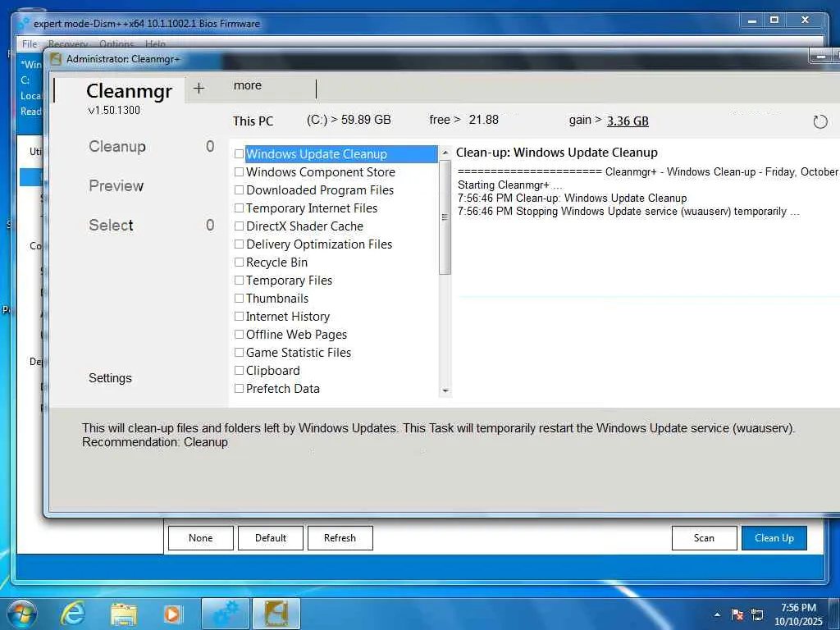840x630 pixels.
Task: Click the Select sidebar option
Action: (111, 225)
